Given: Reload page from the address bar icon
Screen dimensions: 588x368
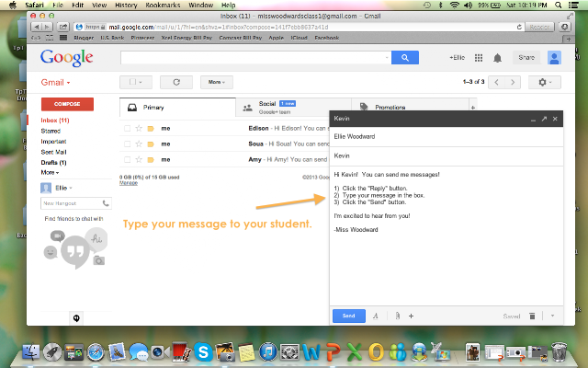Looking at the screenshot, I should (519, 27).
